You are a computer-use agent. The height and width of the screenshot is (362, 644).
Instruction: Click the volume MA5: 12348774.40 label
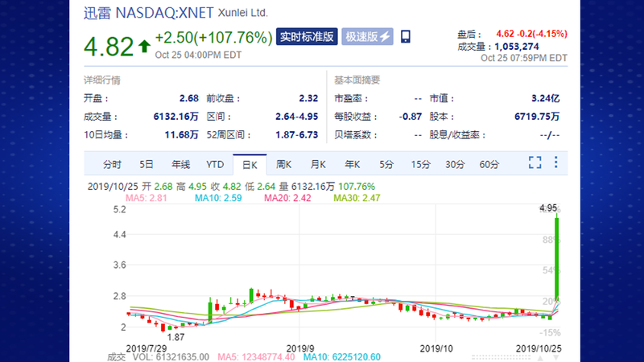(256, 357)
